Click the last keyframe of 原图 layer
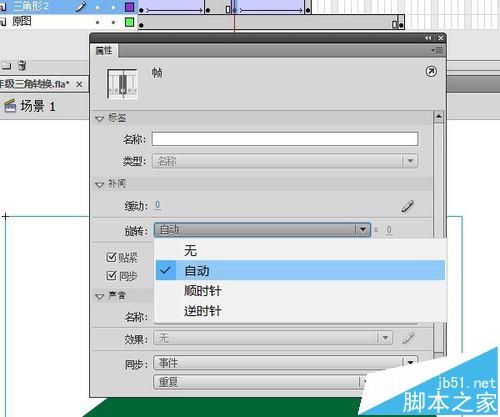The height and width of the screenshot is (417, 500). (x=401, y=25)
